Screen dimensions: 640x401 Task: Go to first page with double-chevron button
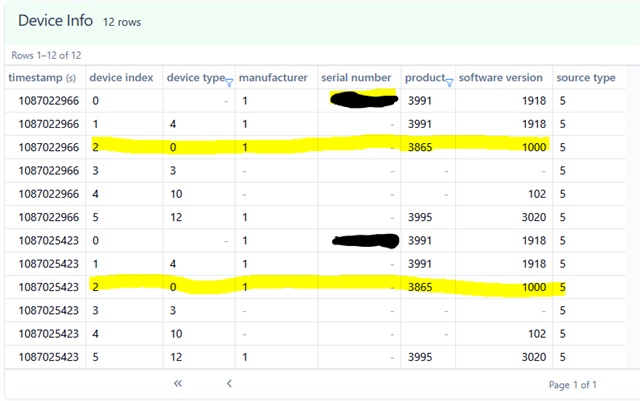click(178, 383)
